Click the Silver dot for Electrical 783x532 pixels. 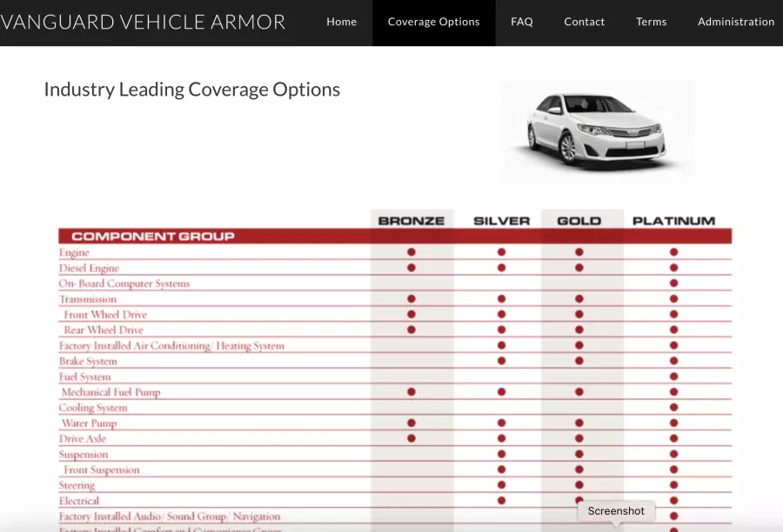pyautogui.click(x=501, y=500)
